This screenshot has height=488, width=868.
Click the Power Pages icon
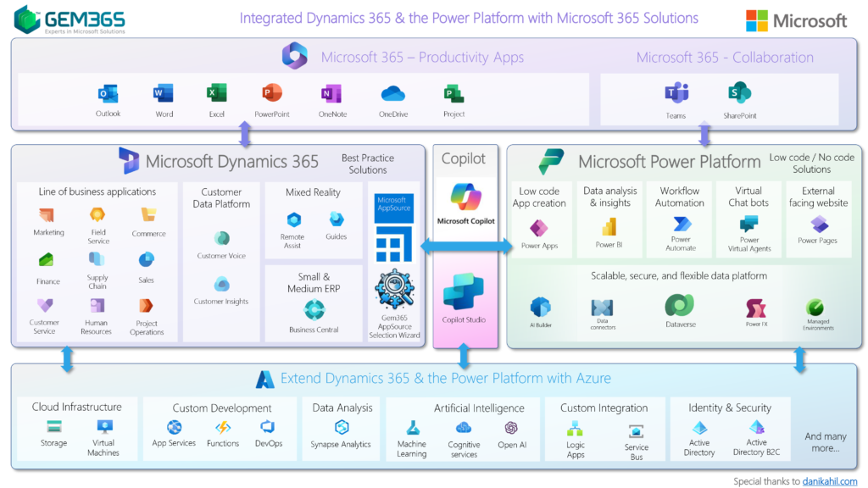[x=820, y=225]
